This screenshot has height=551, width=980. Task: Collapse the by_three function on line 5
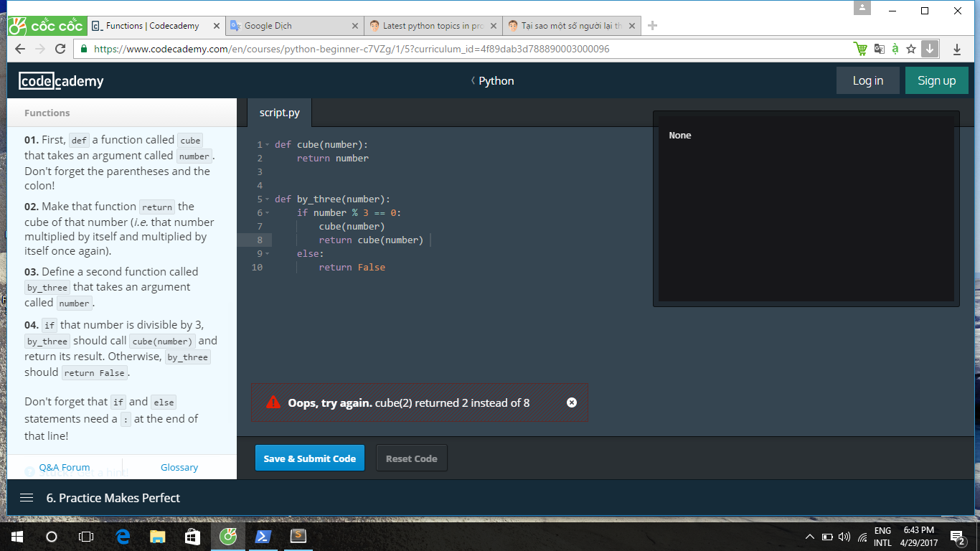[267, 199]
